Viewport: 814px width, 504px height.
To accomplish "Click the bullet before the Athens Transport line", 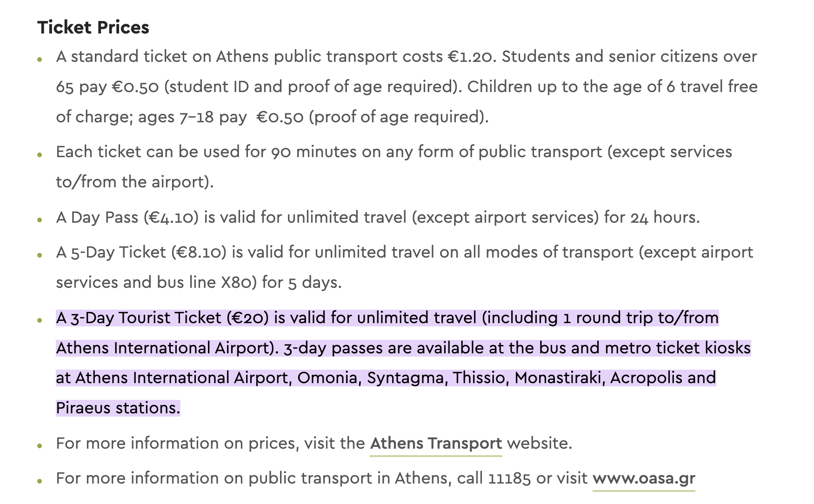I will click(x=40, y=446).
